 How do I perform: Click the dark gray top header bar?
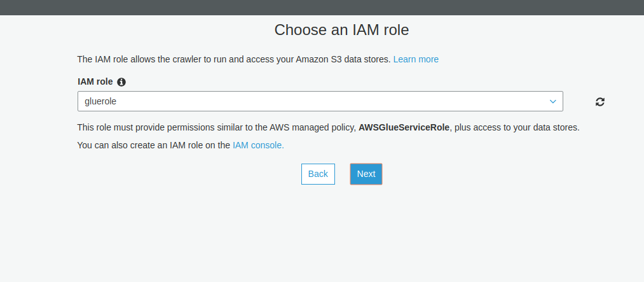coord(322,8)
